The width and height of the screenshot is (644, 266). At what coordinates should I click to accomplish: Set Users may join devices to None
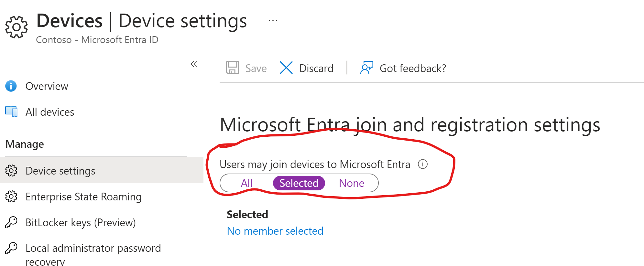click(351, 183)
